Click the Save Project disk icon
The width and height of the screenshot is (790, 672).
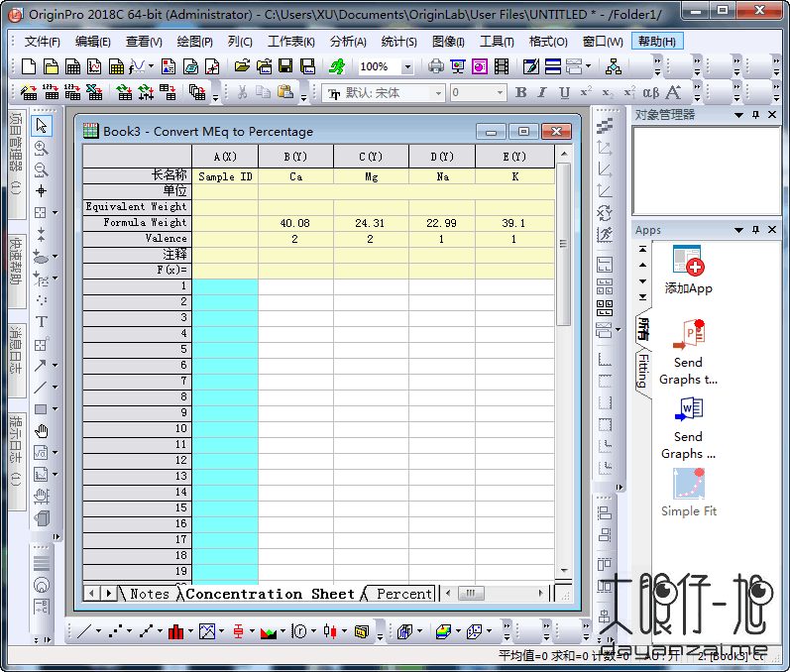click(x=285, y=66)
